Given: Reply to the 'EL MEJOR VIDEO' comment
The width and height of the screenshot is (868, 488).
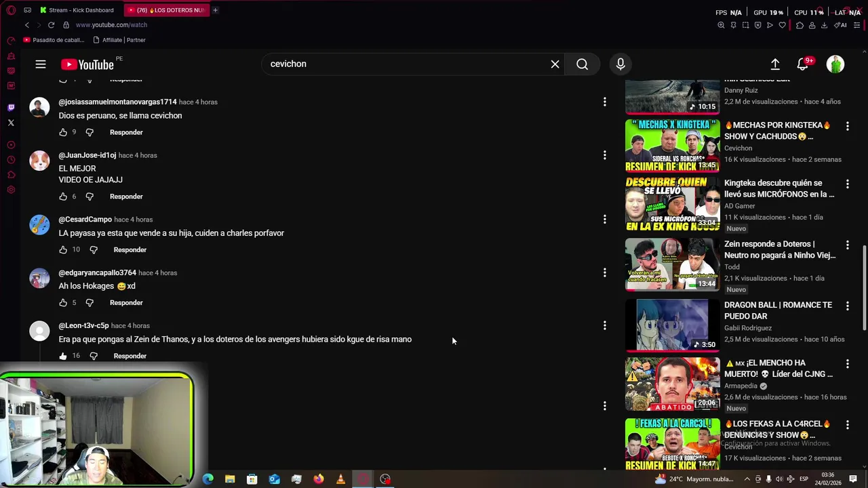Looking at the screenshot, I should coord(126,197).
